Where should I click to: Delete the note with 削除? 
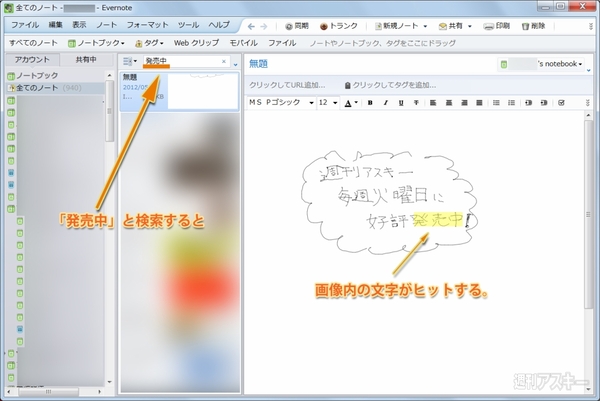[x=533, y=26]
